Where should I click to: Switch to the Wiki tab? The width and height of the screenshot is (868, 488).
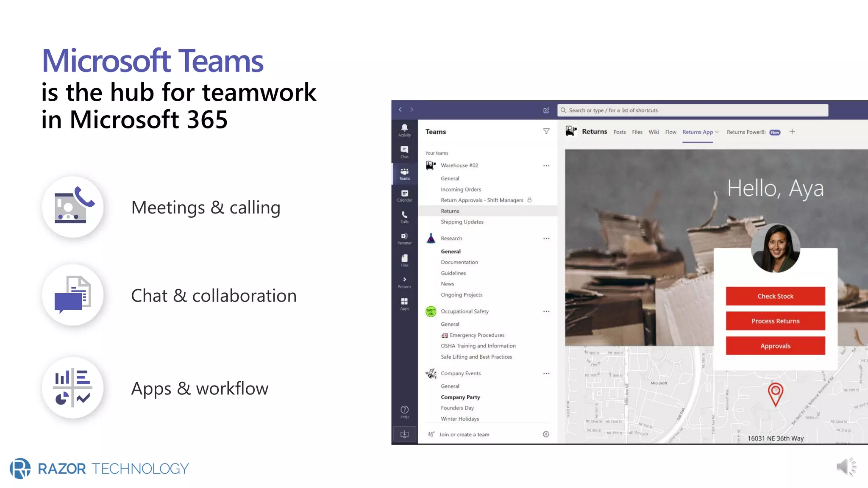(654, 132)
